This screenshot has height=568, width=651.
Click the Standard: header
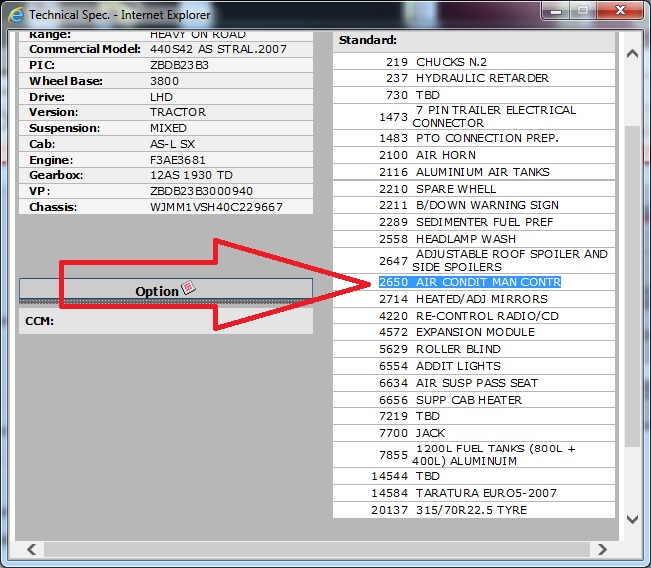[367, 40]
